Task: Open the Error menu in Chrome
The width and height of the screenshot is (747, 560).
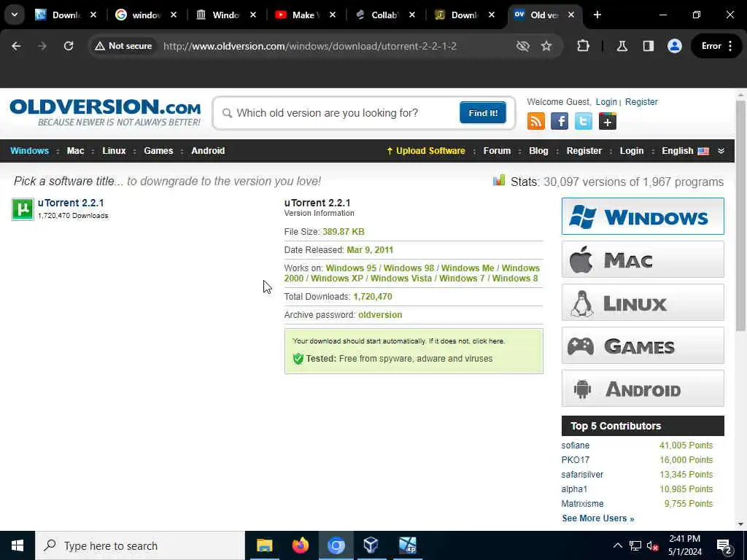Action: [717, 46]
